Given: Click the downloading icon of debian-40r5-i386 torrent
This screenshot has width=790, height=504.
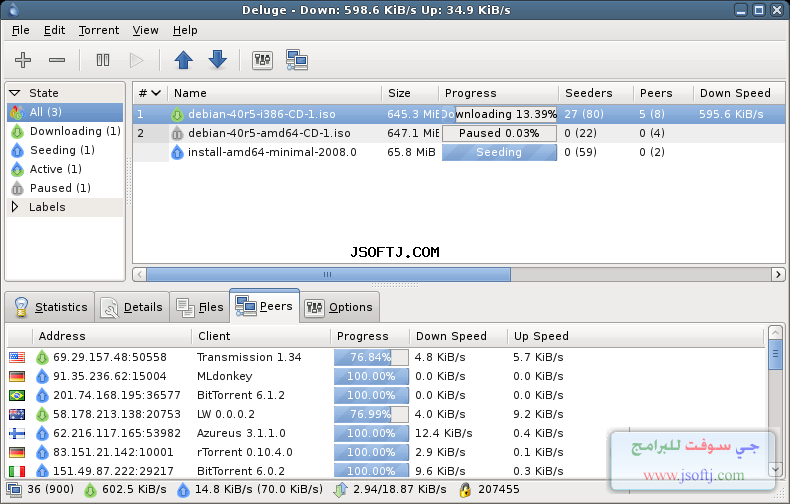Looking at the screenshot, I should [177, 114].
